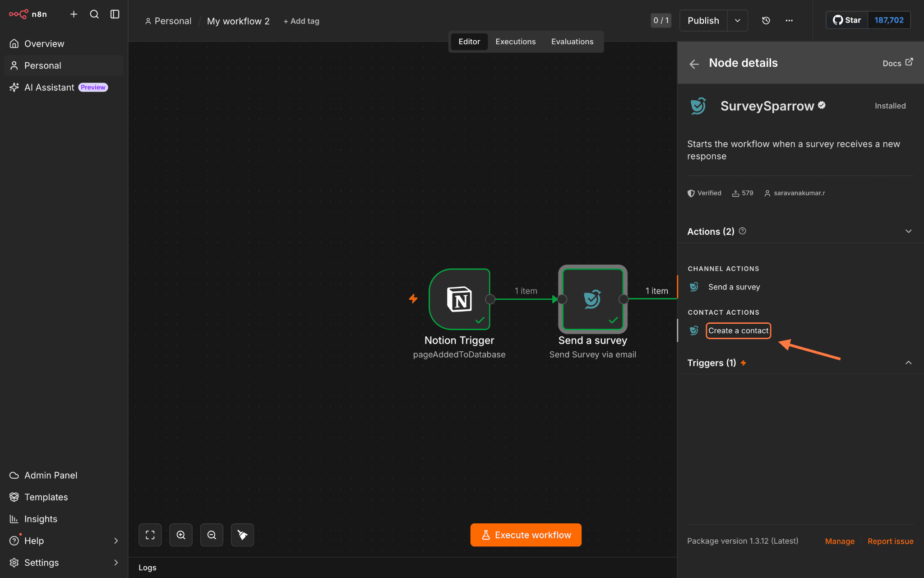The height and width of the screenshot is (578, 924).
Task: Click the Send a survey output connector
Action: click(x=624, y=299)
